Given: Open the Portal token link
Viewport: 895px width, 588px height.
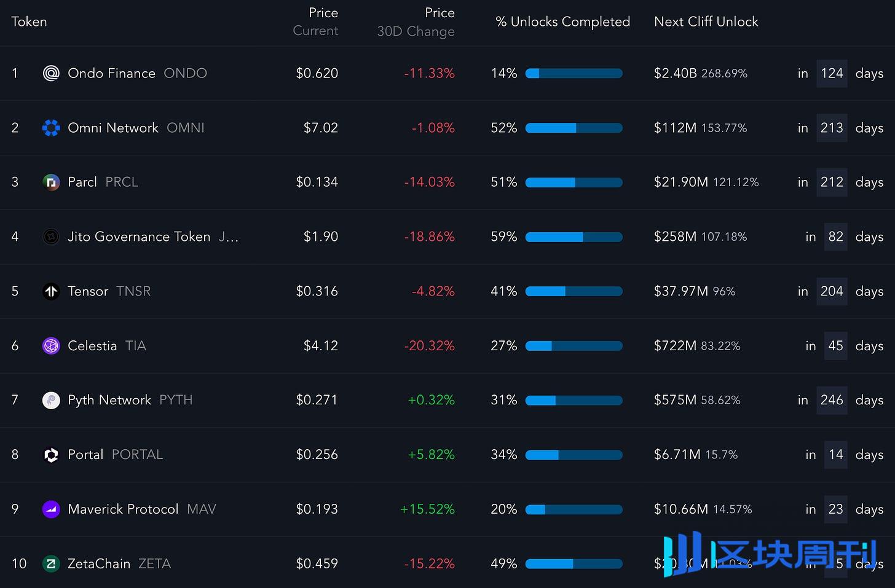Looking at the screenshot, I should (x=115, y=455).
